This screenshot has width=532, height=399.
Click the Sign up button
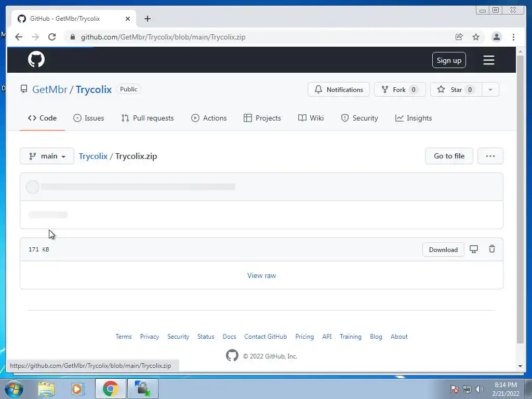pyautogui.click(x=449, y=60)
